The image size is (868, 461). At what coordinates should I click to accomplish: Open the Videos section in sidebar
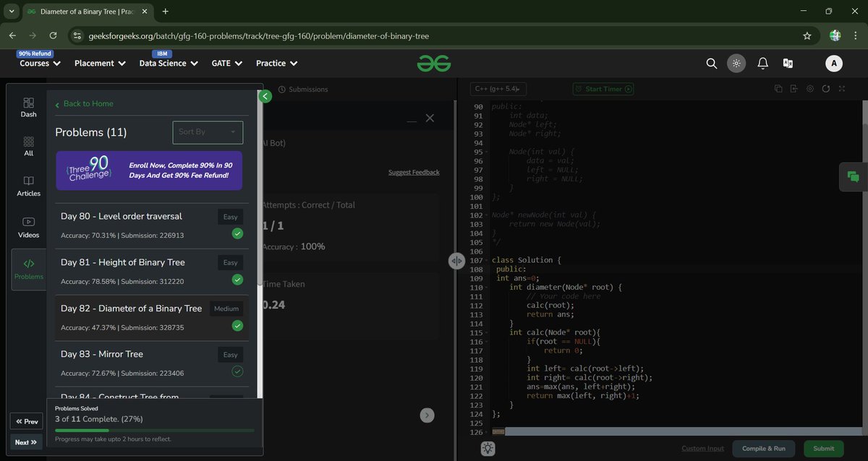(29, 228)
